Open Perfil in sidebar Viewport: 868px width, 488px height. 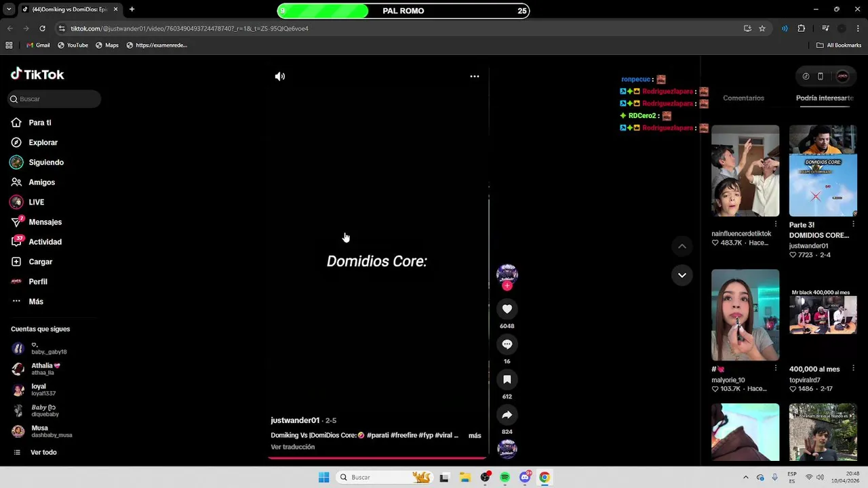[x=37, y=281]
